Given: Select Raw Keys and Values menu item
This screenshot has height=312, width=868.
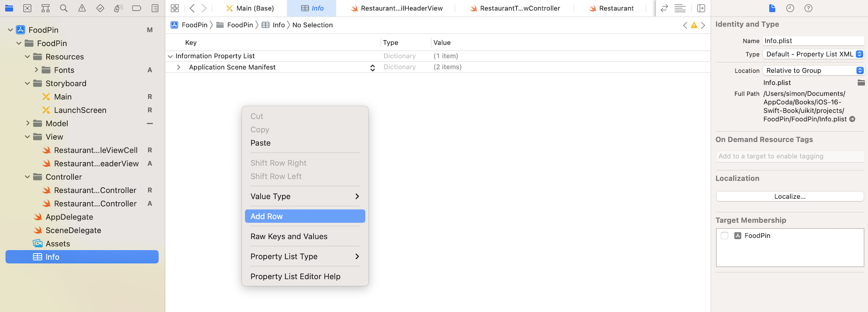Looking at the screenshot, I should 305,237.
